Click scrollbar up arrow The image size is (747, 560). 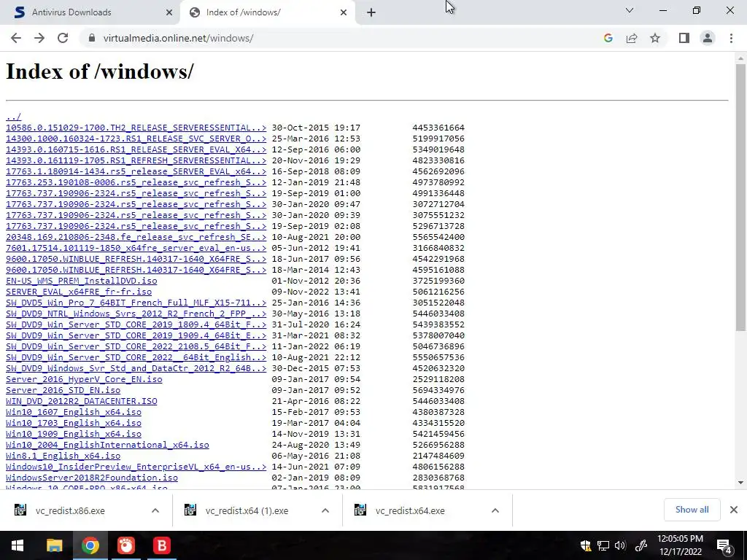(x=740, y=58)
